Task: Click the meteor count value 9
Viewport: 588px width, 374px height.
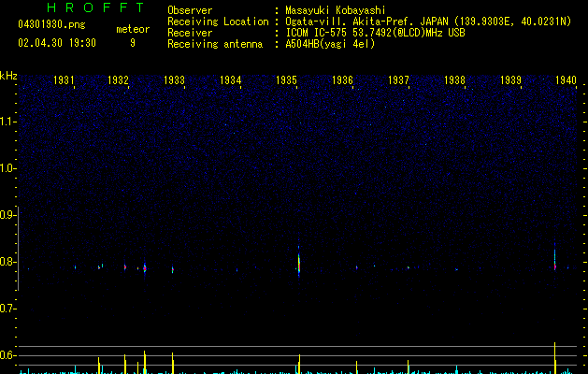Action: pyautogui.click(x=133, y=43)
